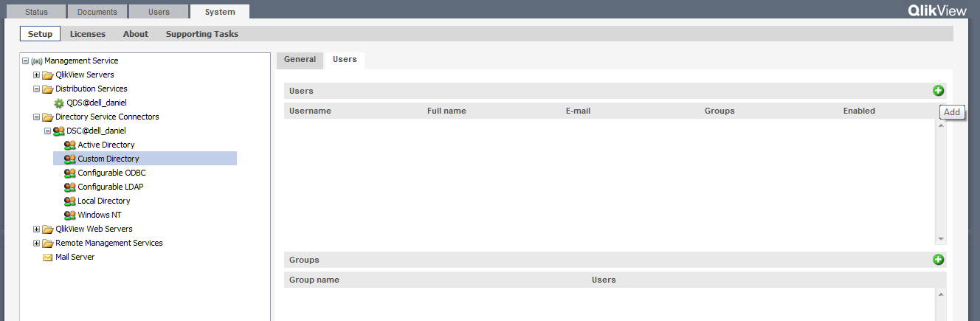Click the Username column header
This screenshot has width=980, height=321.
(x=310, y=111)
